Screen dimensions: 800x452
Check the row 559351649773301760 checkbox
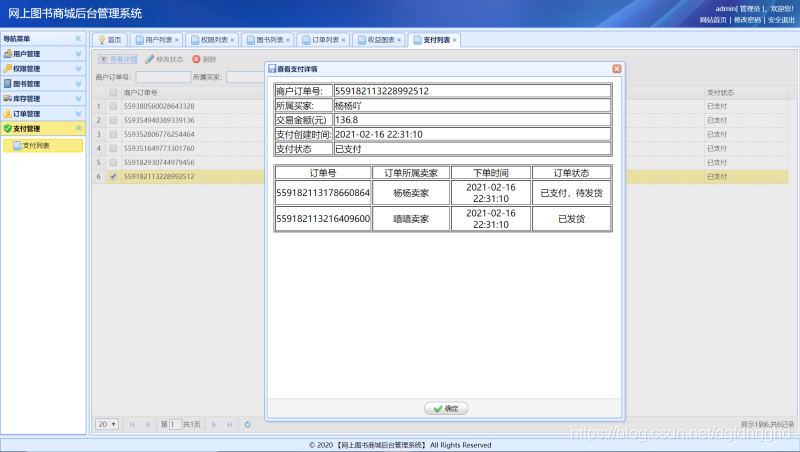[113, 148]
